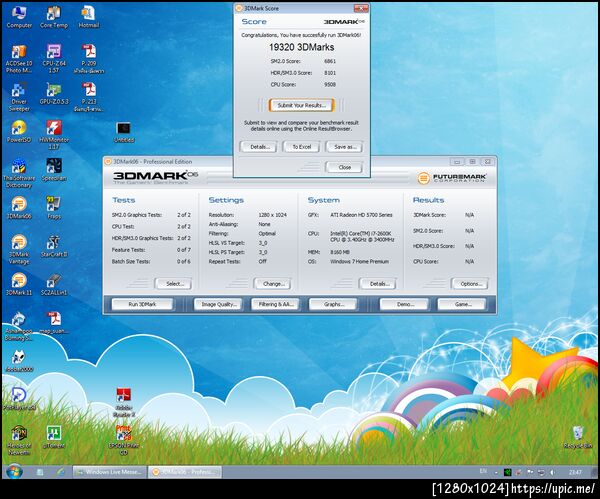The image size is (600, 499).
Task: Click the Thai Software Dictionary icon
Action: pos(19,173)
